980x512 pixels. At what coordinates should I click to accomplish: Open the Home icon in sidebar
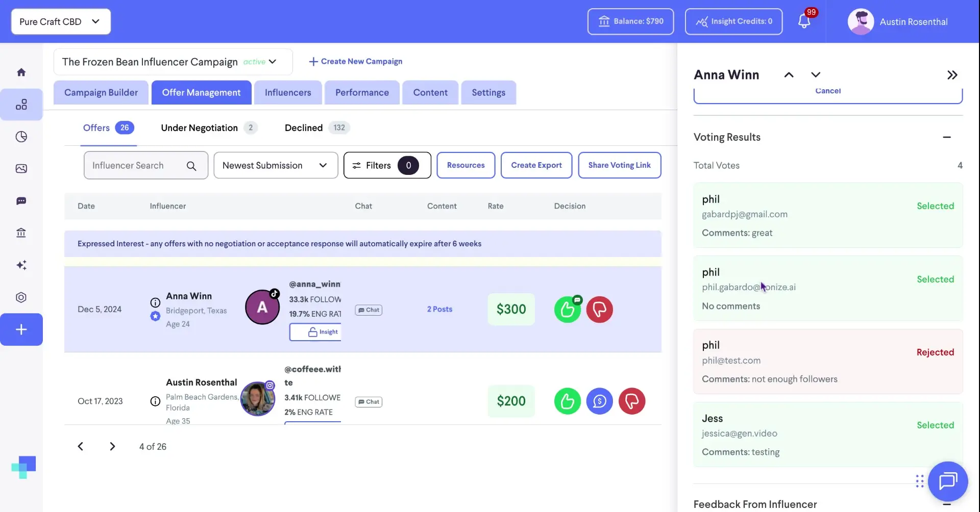tap(21, 71)
